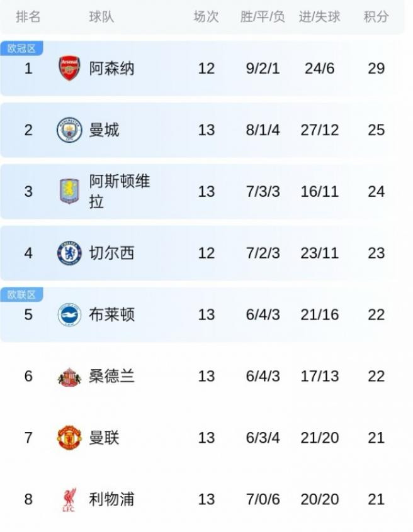Open team name 曼城
Viewport: 413px width, 532px height.
[104, 130]
